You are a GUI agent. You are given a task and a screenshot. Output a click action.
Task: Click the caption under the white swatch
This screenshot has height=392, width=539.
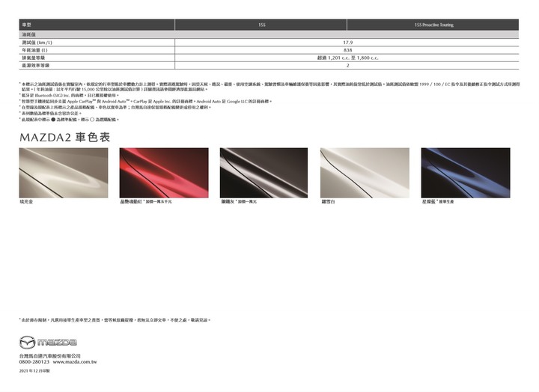(328, 202)
